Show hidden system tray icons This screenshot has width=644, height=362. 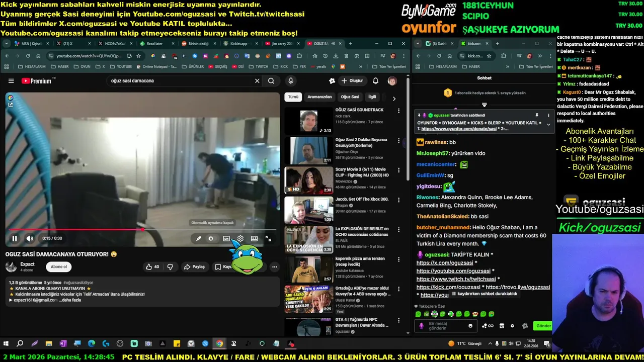pyautogui.click(x=490, y=344)
